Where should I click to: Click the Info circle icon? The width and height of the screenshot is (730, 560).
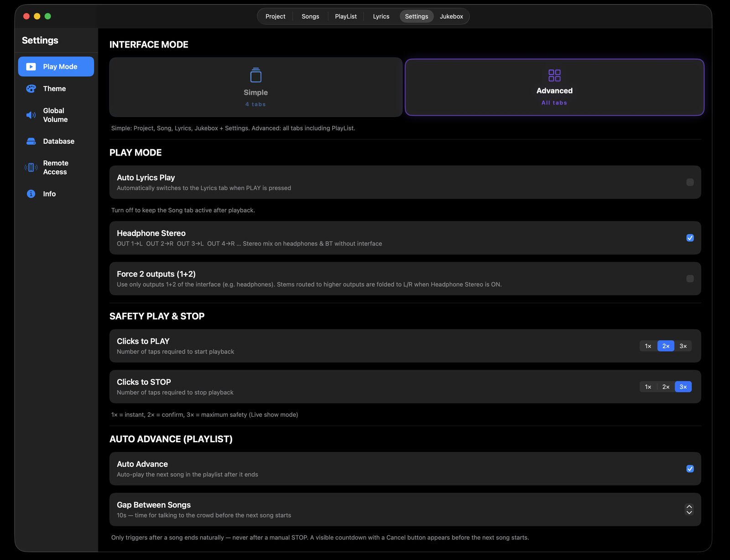[x=31, y=194]
